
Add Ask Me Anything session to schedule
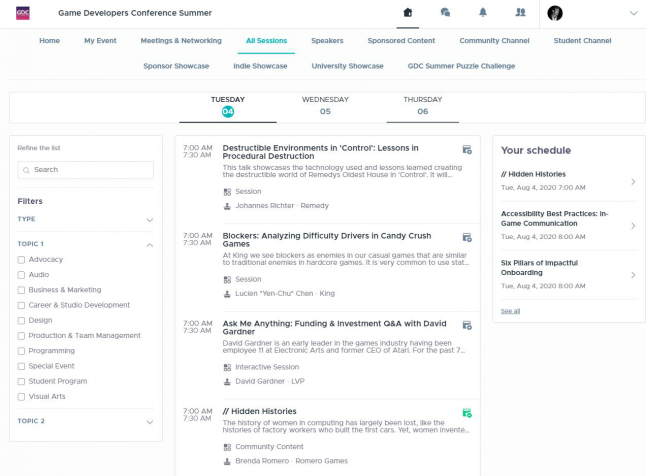click(x=466, y=325)
